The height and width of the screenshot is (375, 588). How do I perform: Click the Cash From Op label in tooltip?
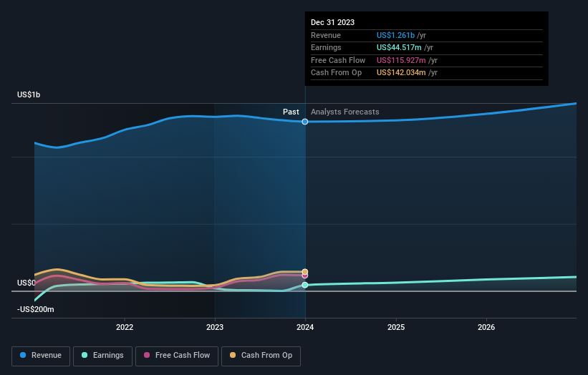[337, 73]
